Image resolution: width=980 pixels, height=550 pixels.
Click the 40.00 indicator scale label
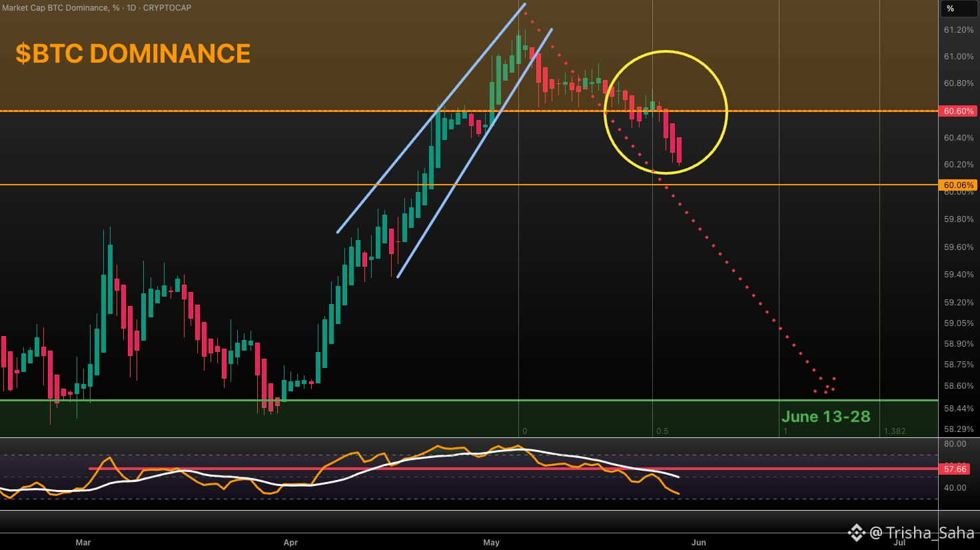(955, 488)
